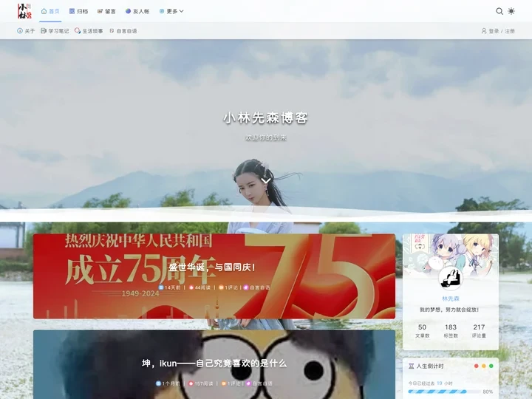The image size is (532, 399).
Task: Click the author avatar in the sidebar
Action: (x=451, y=279)
